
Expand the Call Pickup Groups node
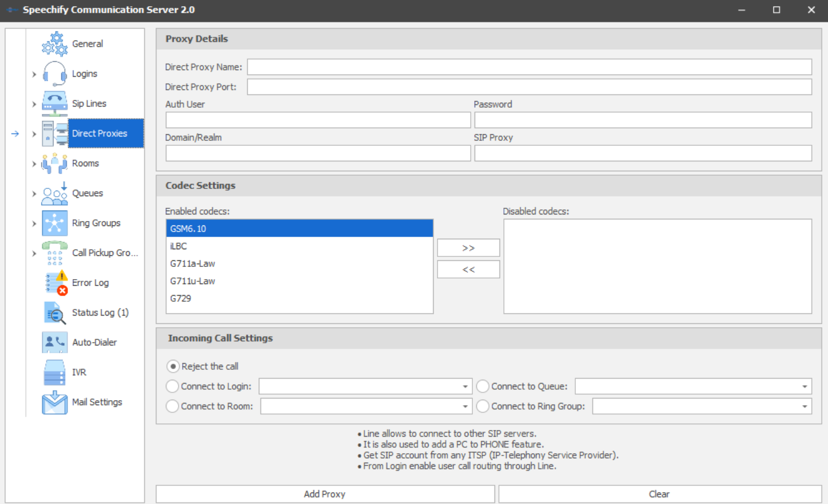coord(34,253)
